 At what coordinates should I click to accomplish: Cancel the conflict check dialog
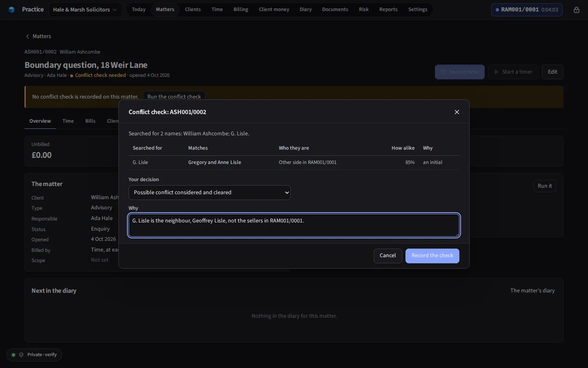click(388, 256)
